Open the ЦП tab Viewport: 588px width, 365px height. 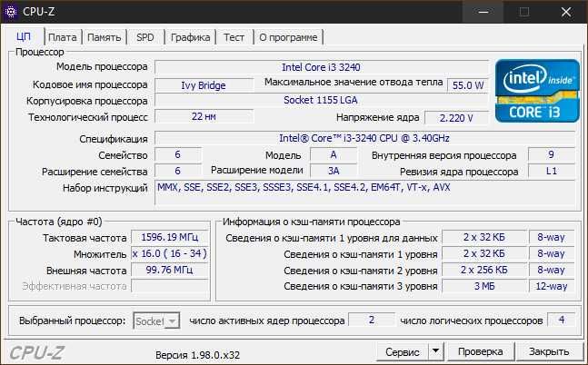pos(24,37)
